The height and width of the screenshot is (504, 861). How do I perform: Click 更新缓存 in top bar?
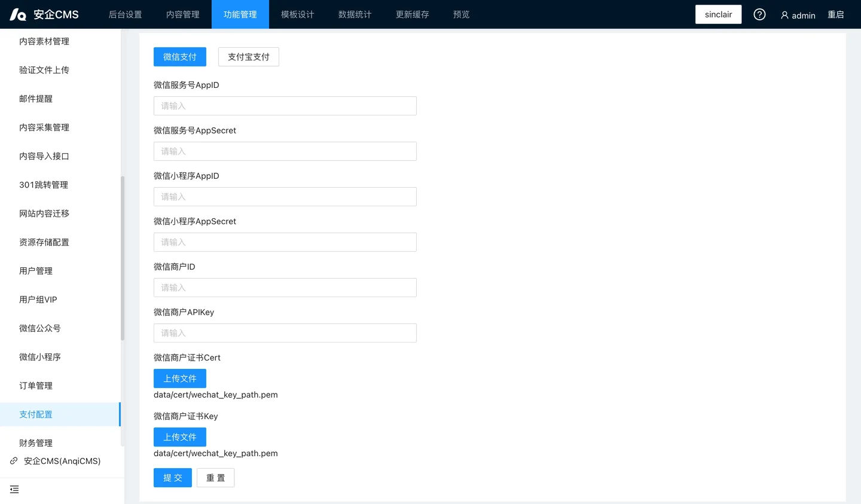pos(413,14)
